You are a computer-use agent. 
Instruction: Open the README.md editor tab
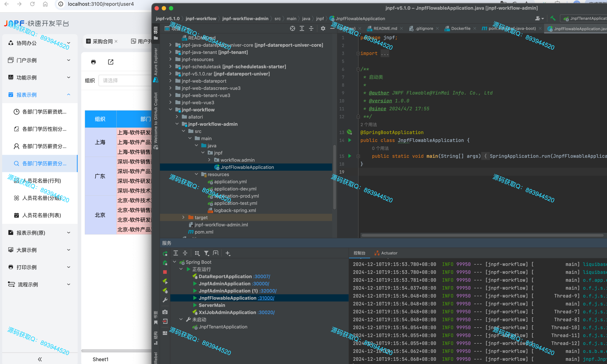385,28
